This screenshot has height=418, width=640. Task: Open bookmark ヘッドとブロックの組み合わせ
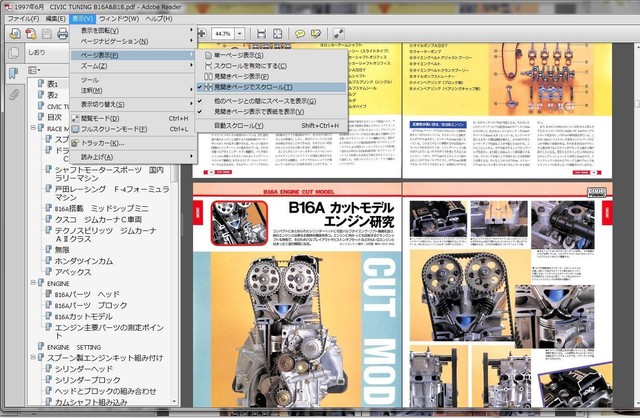click(x=105, y=391)
